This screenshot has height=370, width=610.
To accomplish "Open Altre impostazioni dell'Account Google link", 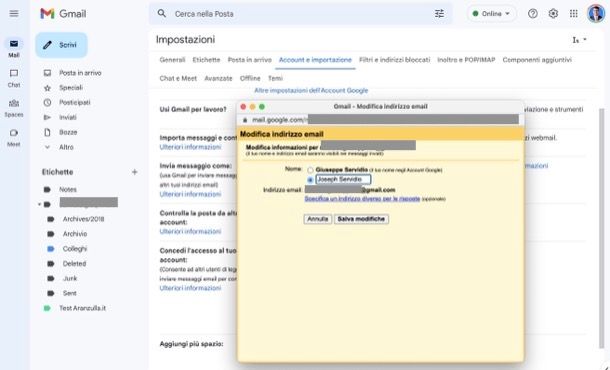I will pyautogui.click(x=311, y=90).
